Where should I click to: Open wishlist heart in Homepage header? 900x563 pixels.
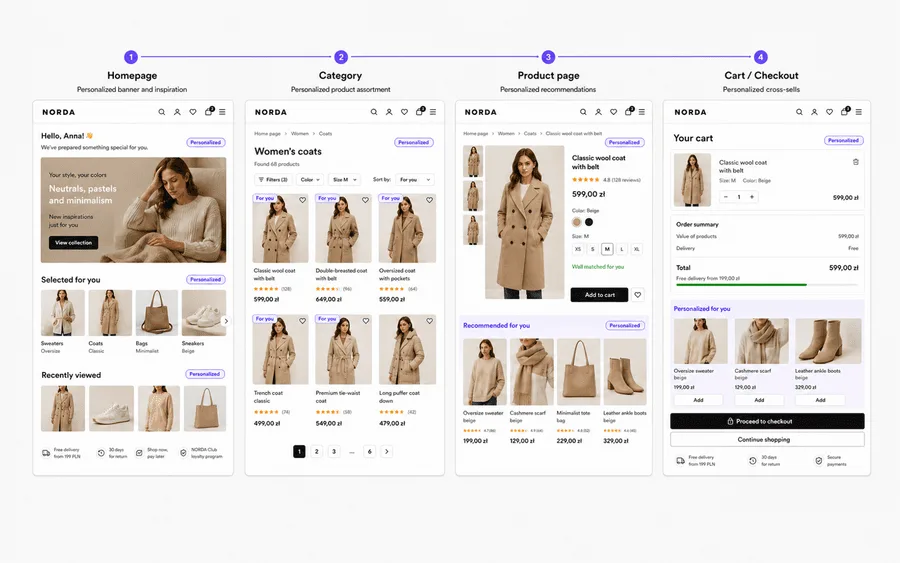pos(193,112)
